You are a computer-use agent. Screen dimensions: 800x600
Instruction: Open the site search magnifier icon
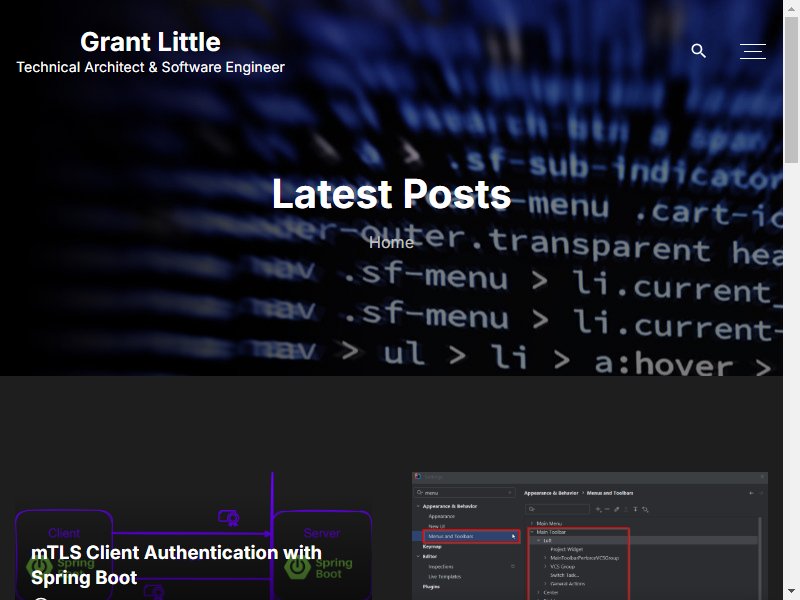tap(698, 51)
